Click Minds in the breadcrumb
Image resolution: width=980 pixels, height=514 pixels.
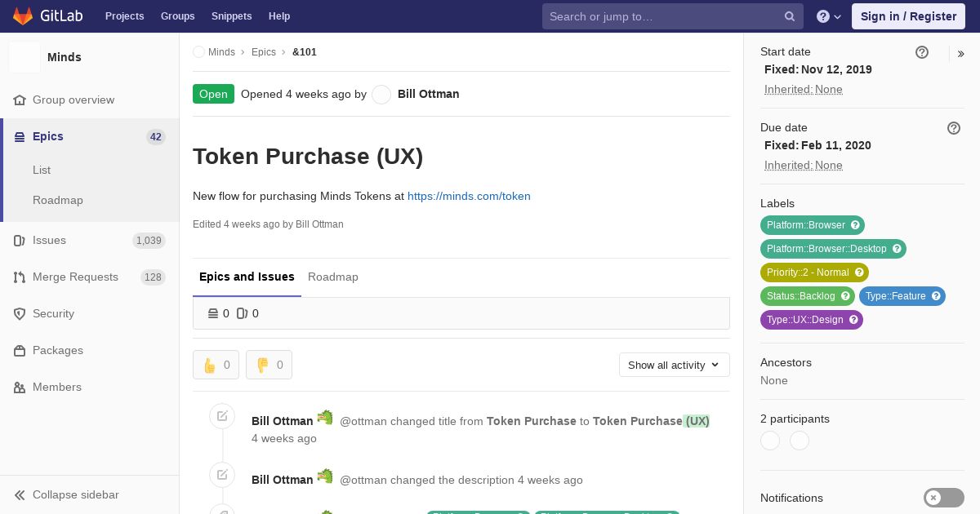[x=221, y=52]
